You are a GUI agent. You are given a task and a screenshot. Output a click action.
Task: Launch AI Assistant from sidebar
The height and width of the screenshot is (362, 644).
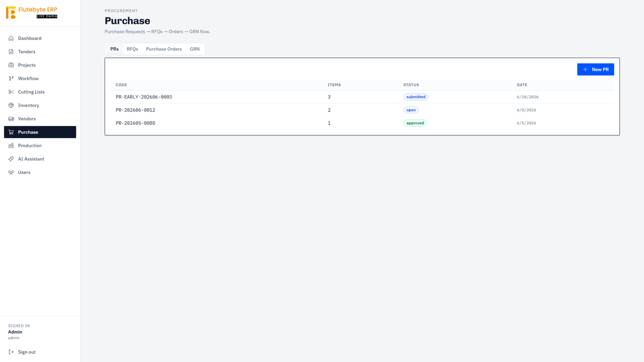click(x=40, y=159)
